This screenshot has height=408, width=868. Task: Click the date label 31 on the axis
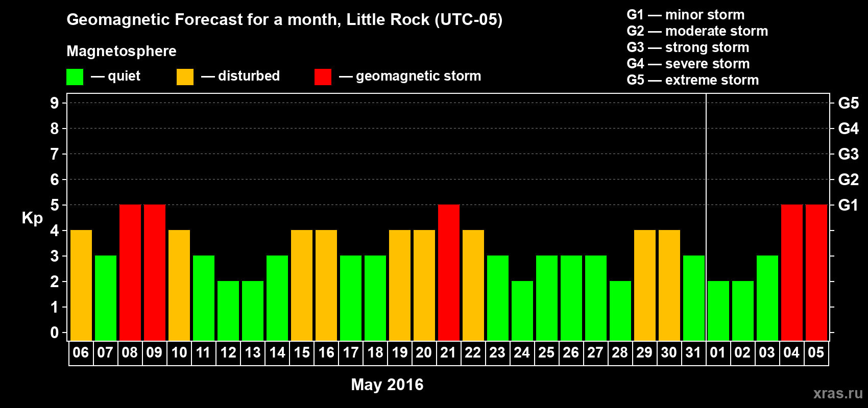pos(693,353)
